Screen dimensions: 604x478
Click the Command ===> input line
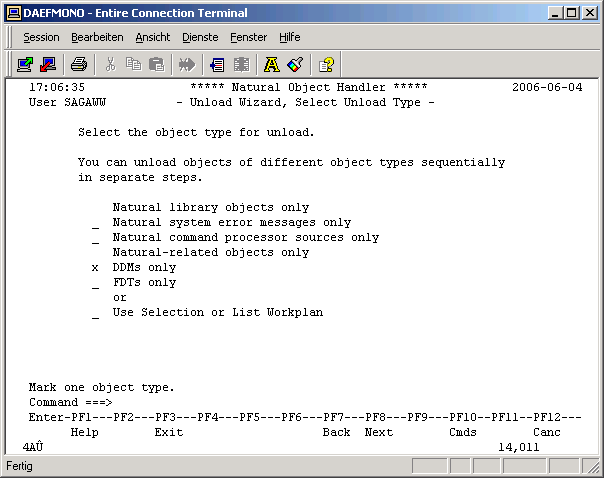tap(347, 403)
